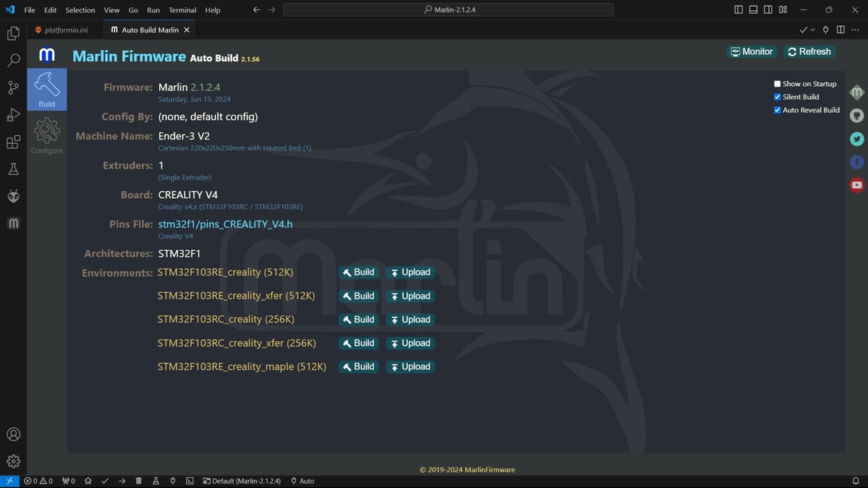This screenshot has width=868, height=488.
Task: Uncheck Auto Reveal Build option
Action: 777,109
